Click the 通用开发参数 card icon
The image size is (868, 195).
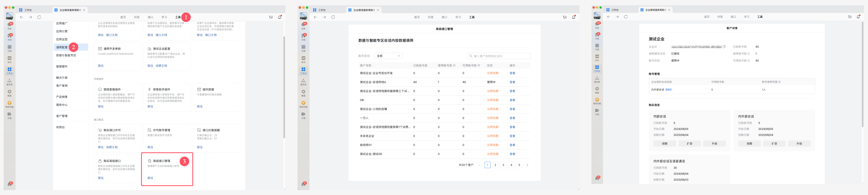(x=100, y=49)
